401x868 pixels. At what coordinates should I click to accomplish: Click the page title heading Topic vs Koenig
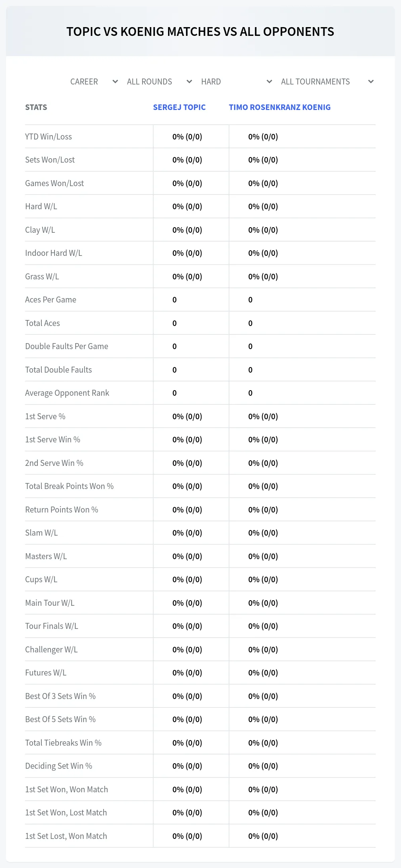click(200, 31)
